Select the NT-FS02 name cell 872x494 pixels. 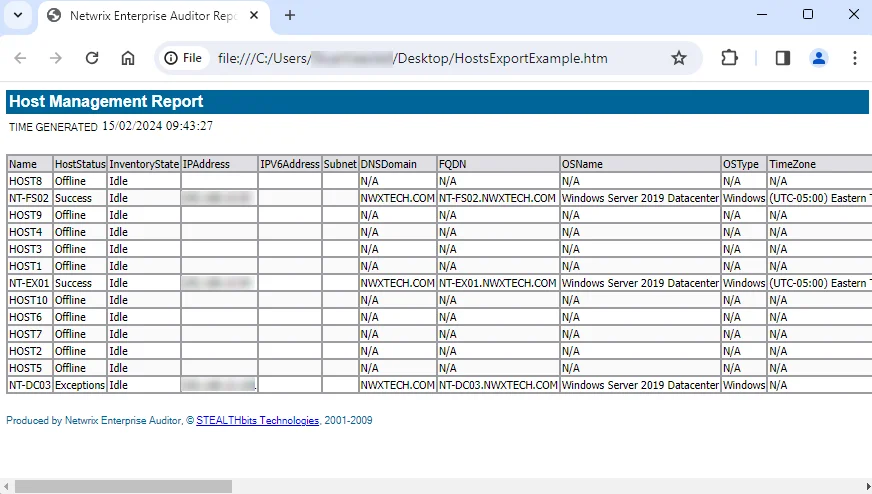tap(30, 198)
